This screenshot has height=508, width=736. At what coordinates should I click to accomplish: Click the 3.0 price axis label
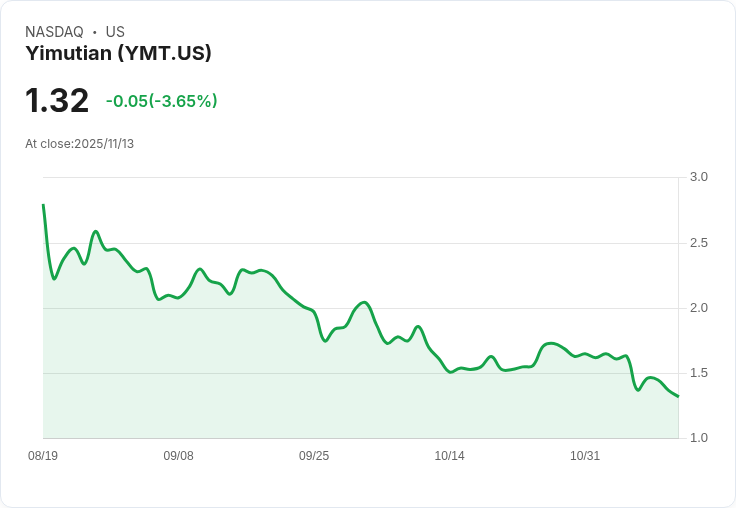click(698, 177)
